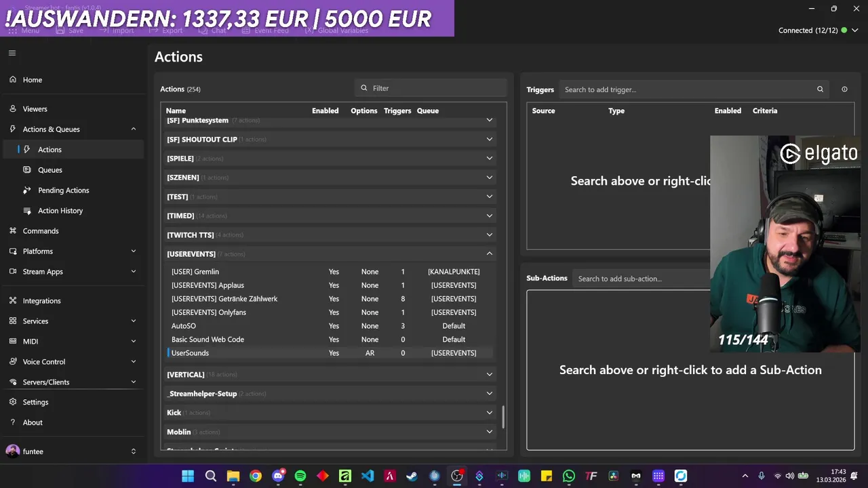The height and width of the screenshot is (488, 868).
Task: Open WhatsApp from the taskbar
Action: (568, 476)
